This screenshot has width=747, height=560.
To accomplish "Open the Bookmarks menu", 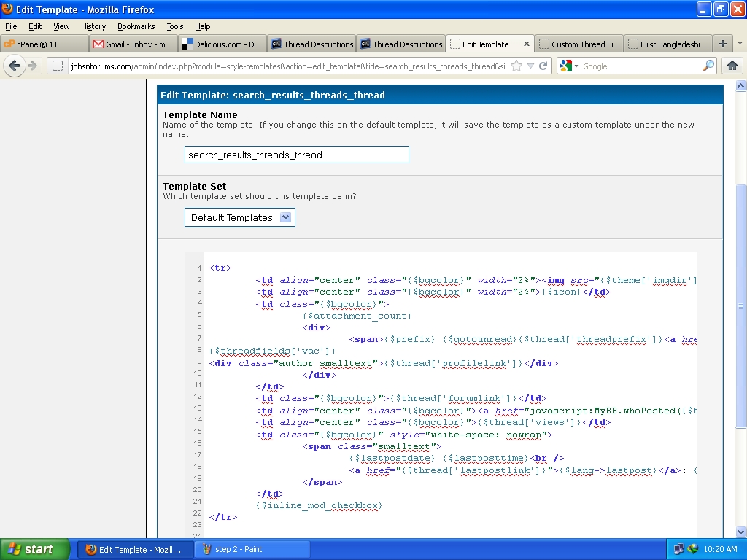I will (136, 26).
